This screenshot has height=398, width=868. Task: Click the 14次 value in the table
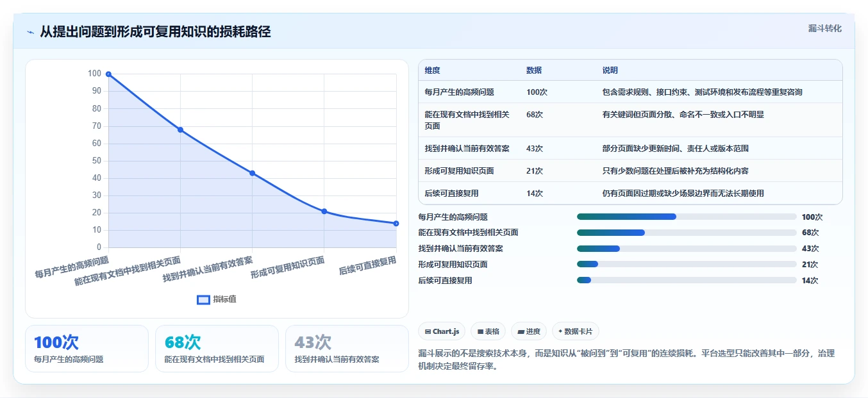[535, 194]
